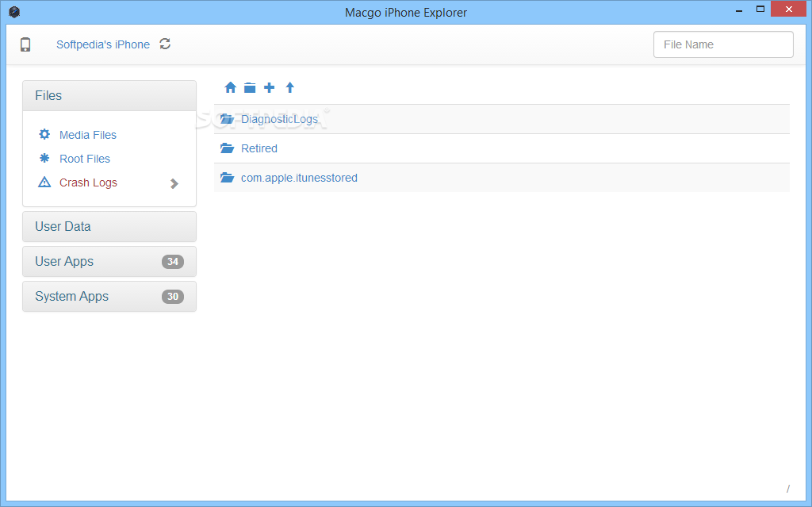Viewport: 812px width, 507px height.
Task: Click the new folder icon in toolbar
Action: click(x=250, y=87)
